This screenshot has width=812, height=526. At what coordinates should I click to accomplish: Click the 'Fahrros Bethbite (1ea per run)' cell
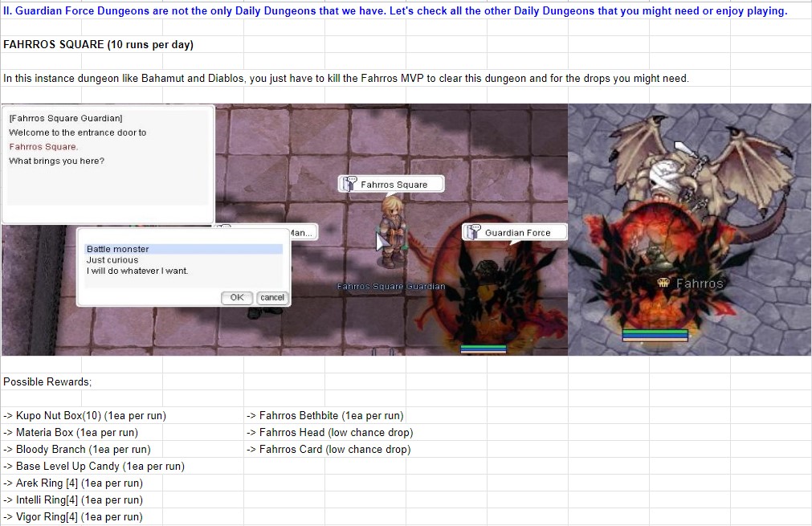coord(324,415)
